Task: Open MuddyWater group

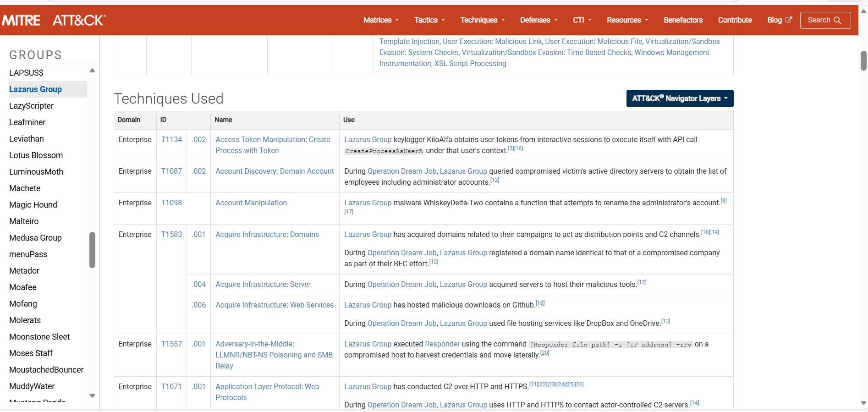Action: [32, 386]
